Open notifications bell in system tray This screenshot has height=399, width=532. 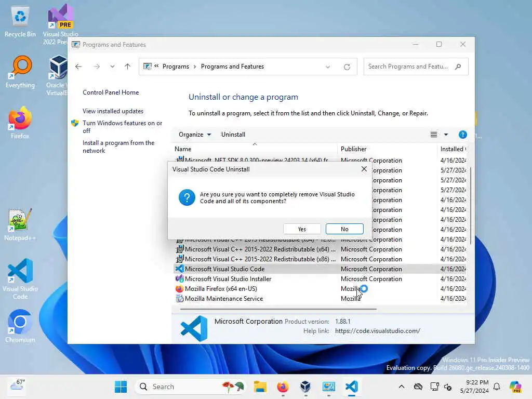(x=497, y=387)
